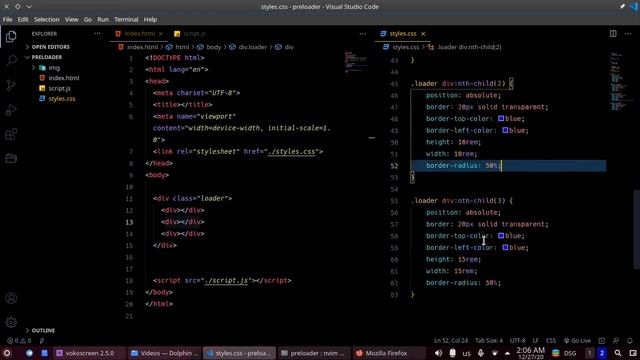Change Tab Size: 4 setting

[x=489, y=340]
